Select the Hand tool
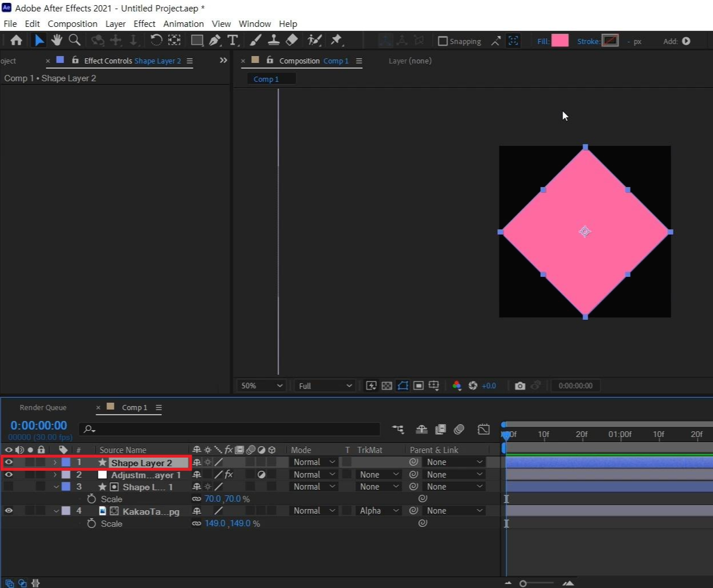Viewport: 713px width, 588px height. click(x=57, y=40)
